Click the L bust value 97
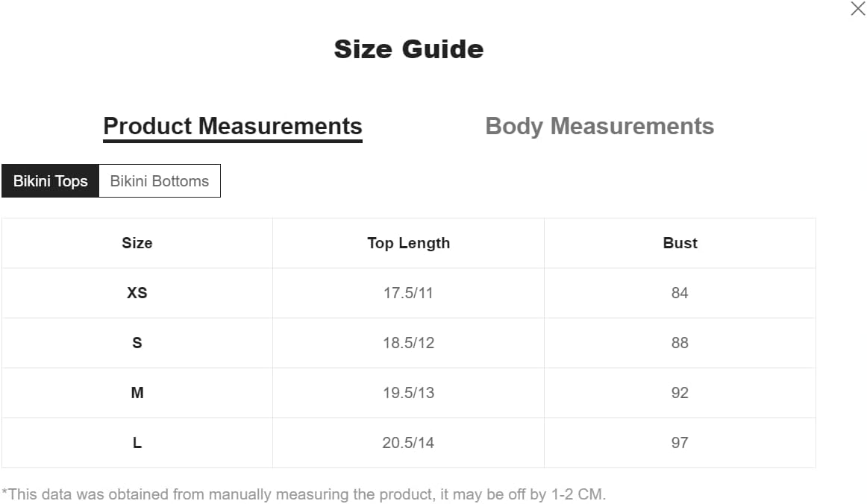Image resolution: width=867 pixels, height=504 pixels. [680, 443]
